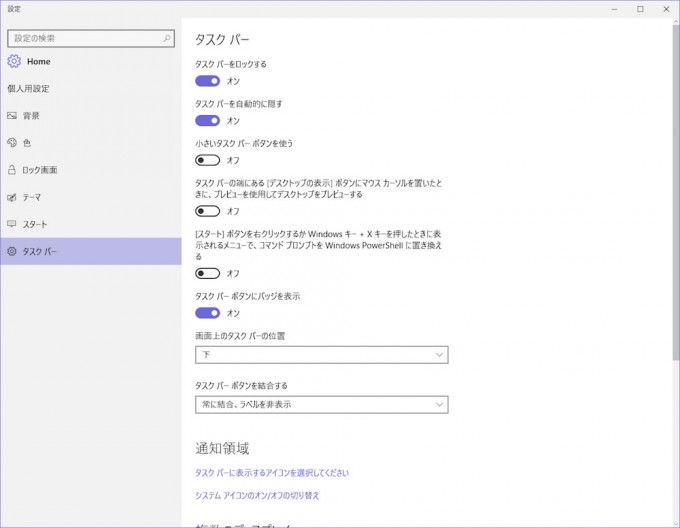Image resolution: width=680 pixels, height=528 pixels.
Task: Open システム アイコンのオン/オフの切り替え link
Action: [257, 495]
